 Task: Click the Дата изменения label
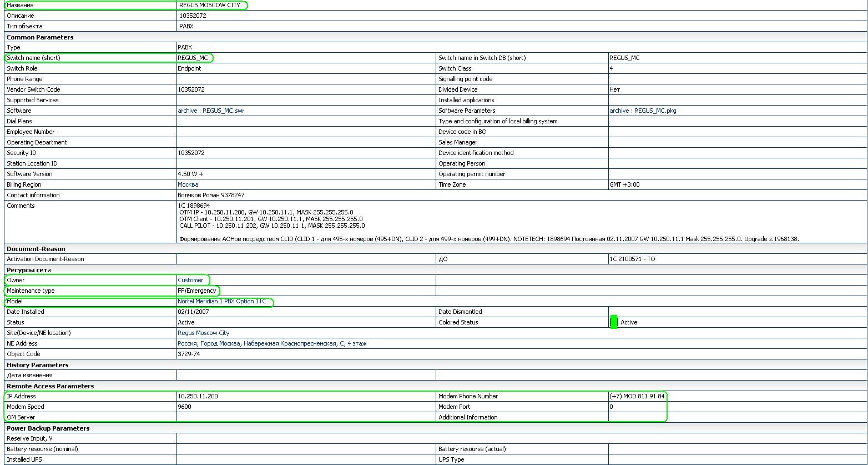coord(29,375)
